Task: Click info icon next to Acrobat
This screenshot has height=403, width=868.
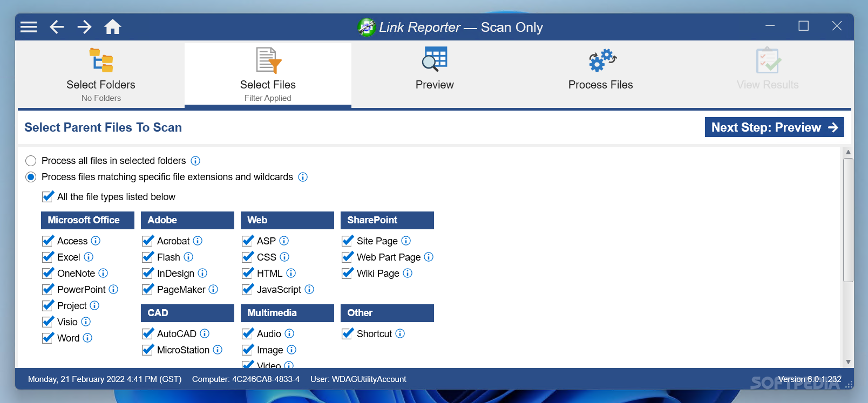Action: click(x=198, y=241)
